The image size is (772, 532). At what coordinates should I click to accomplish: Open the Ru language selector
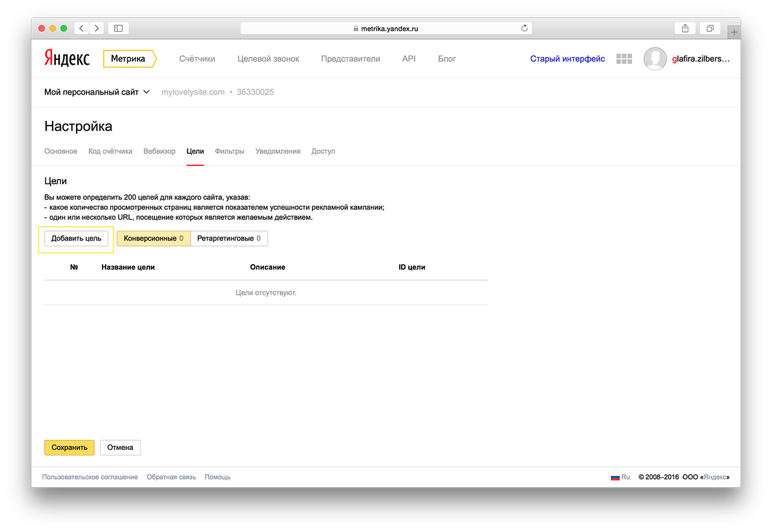621,477
